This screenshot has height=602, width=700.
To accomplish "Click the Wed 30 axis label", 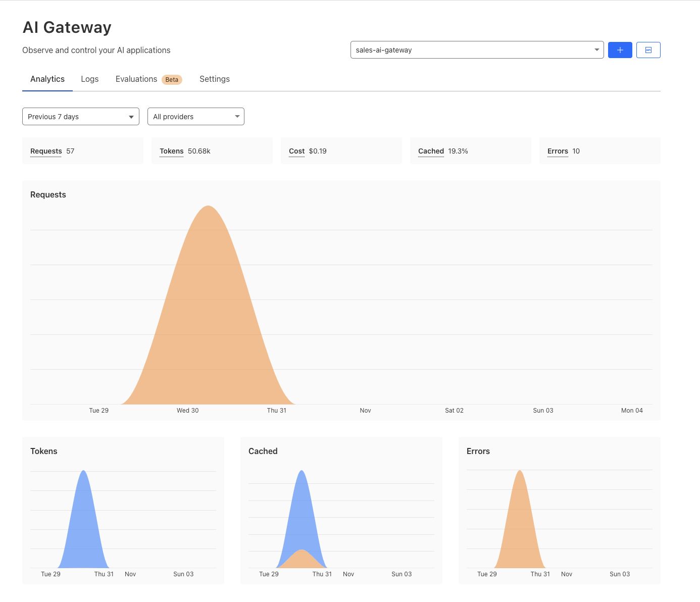I will point(187,410).
